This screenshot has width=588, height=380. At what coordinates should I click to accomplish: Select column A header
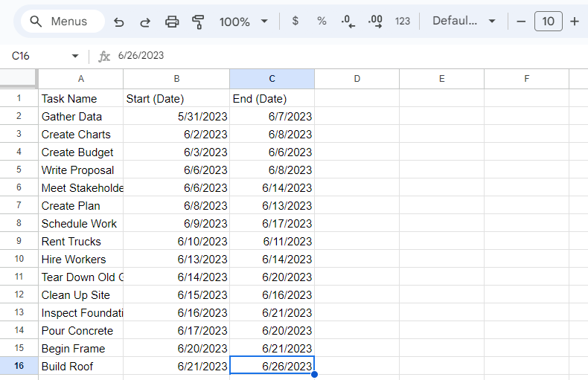coord(80,79)
